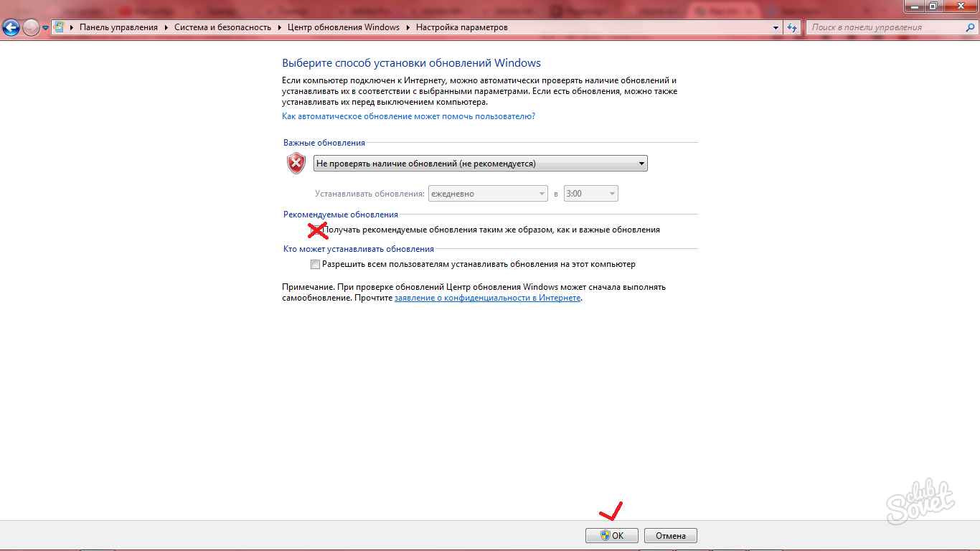Open the '3:00' time dropdown
Screen dimensions: 980x551
(590, 194)
